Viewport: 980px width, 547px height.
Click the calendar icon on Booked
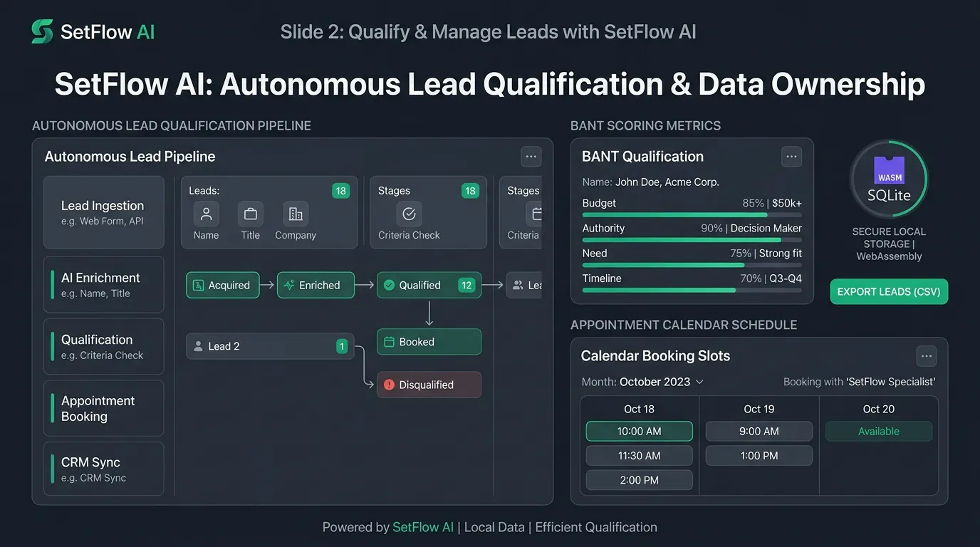coord(389,342)
